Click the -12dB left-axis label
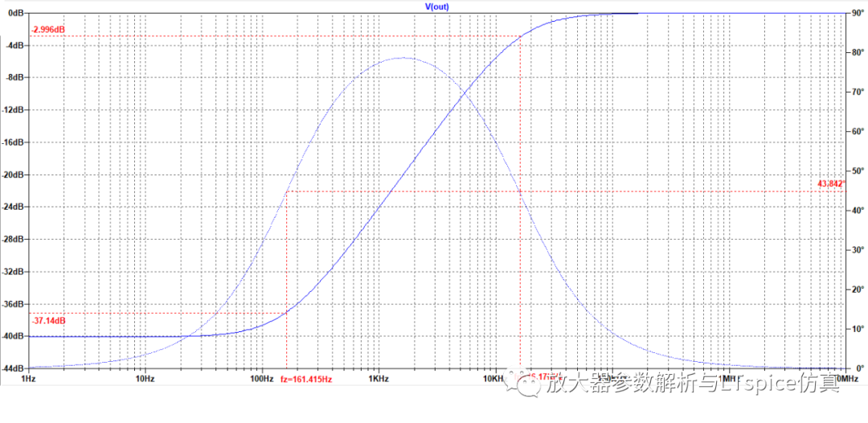The image size is (868, 423). (14, 109)
